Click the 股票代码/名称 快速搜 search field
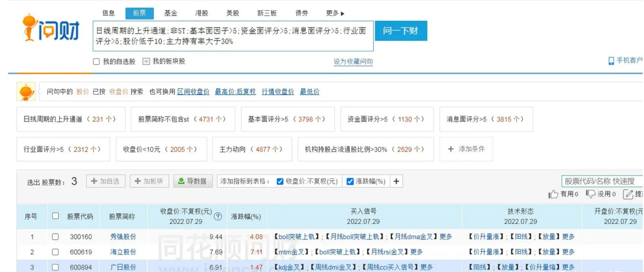644x272 pixels. point(602,181)
